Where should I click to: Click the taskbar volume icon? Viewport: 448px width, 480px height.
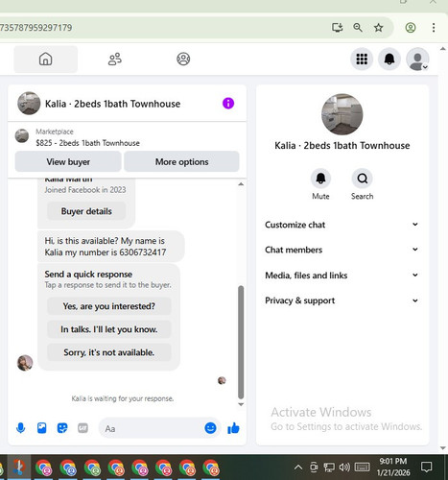coord(344,468)
